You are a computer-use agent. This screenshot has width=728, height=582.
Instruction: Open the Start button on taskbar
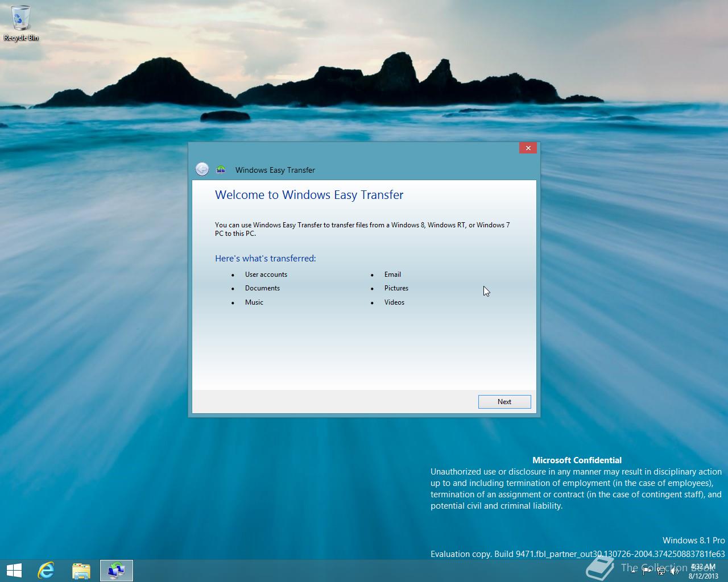pyautogui.click(x=14, y=571)
